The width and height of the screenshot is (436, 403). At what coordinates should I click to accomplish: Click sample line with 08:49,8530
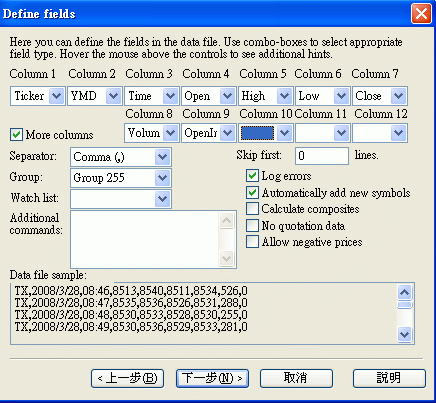click(131, 327)
